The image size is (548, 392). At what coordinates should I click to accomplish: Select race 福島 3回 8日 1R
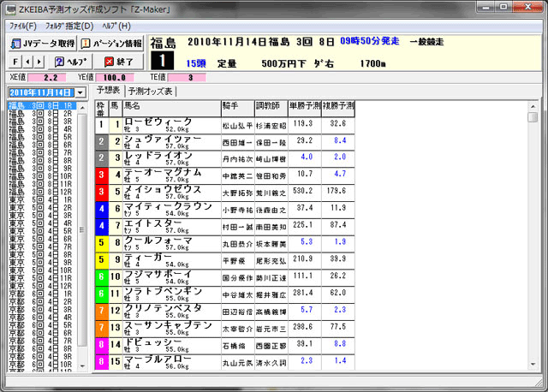(42, 105)
